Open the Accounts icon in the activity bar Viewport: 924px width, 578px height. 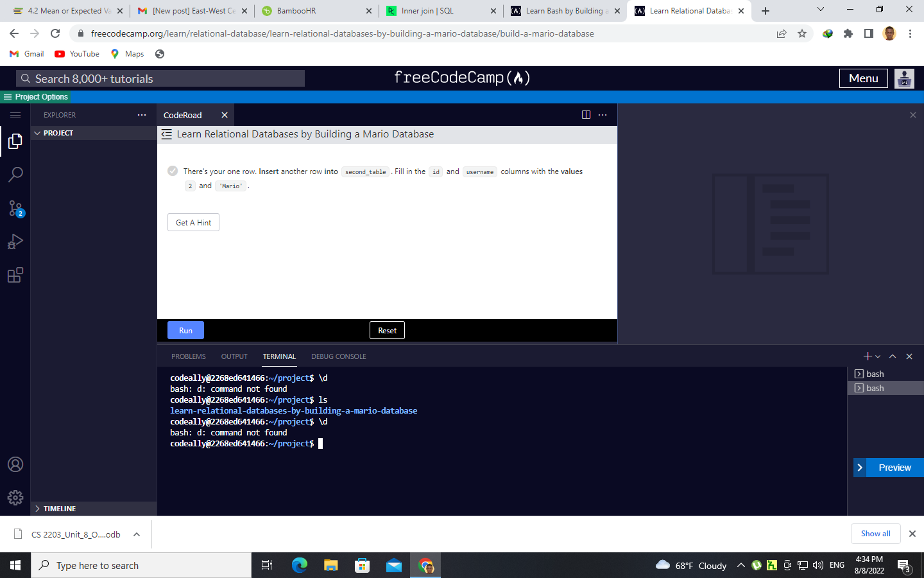pos(15,464)
